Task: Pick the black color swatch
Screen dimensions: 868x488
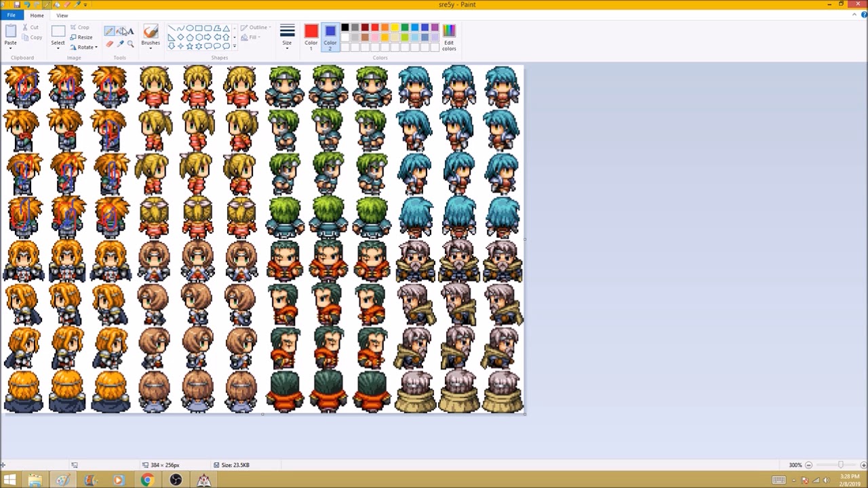Action: click(345, 28)
